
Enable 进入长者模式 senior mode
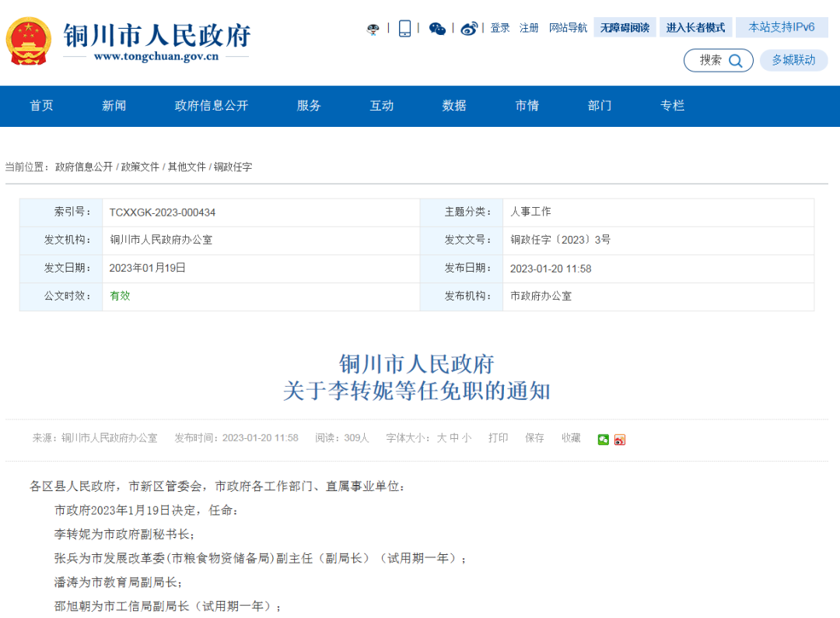pos(695,27)
